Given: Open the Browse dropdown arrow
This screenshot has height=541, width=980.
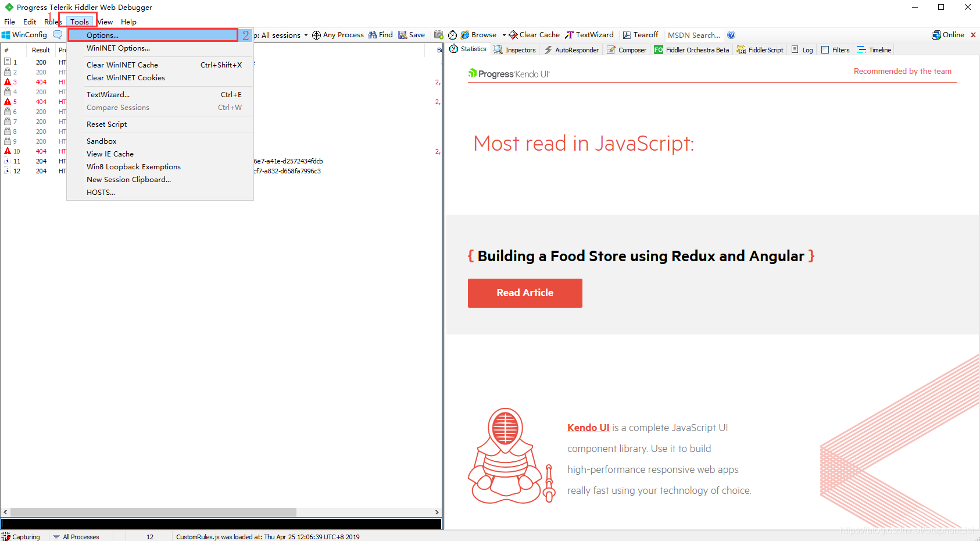Looking at the screenshot, I should [504, 35].
